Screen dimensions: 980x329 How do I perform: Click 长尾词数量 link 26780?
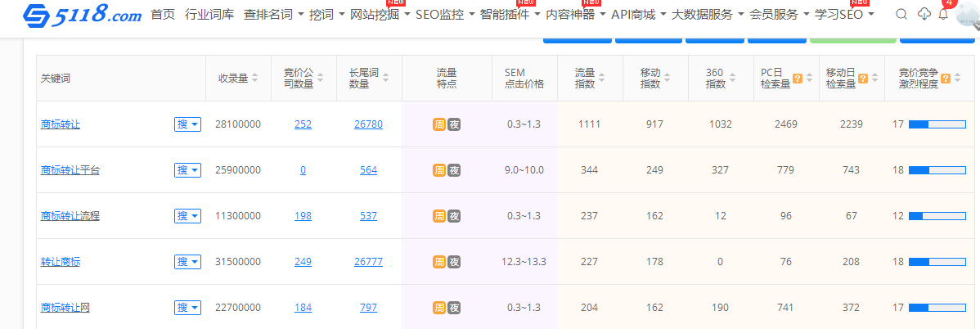(368, 124)
